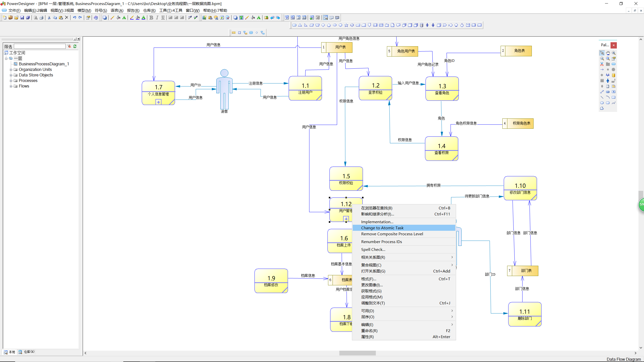Click the Zoom In magnifier tool

(614, 53)
